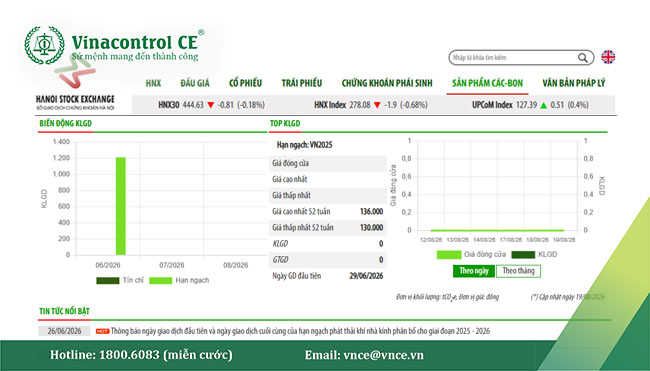This screenshot has height=371, width=650.
Task: Click UPCoM Index value 127.39
Action: coord(526,105)
